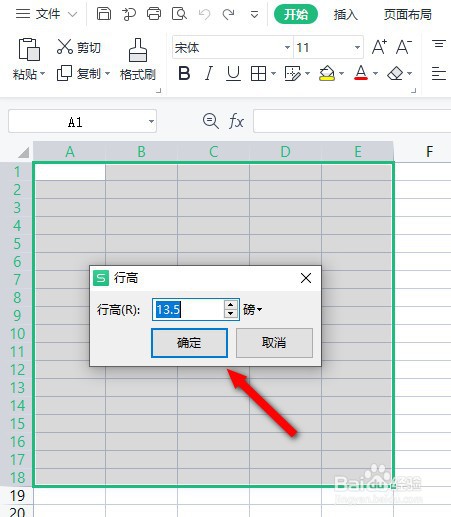451x517 pixels.
Task: Click the zoom magnifier icon by formula bar
Action: coord(211,121)
